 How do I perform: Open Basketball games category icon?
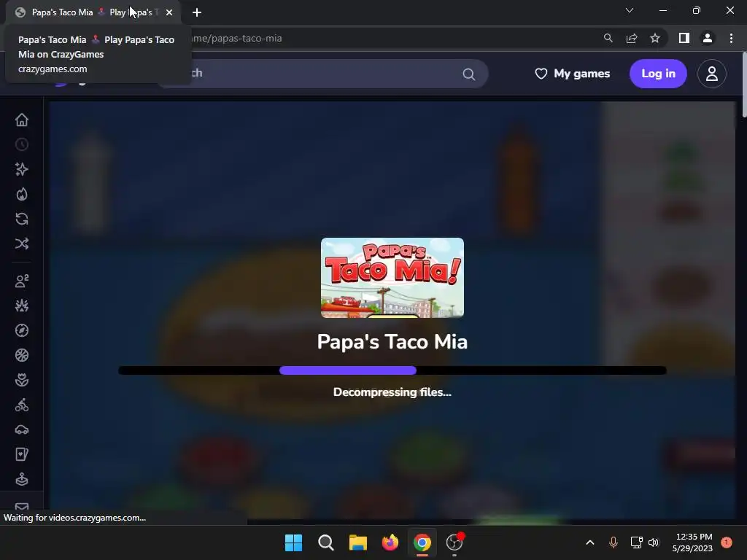22,355
